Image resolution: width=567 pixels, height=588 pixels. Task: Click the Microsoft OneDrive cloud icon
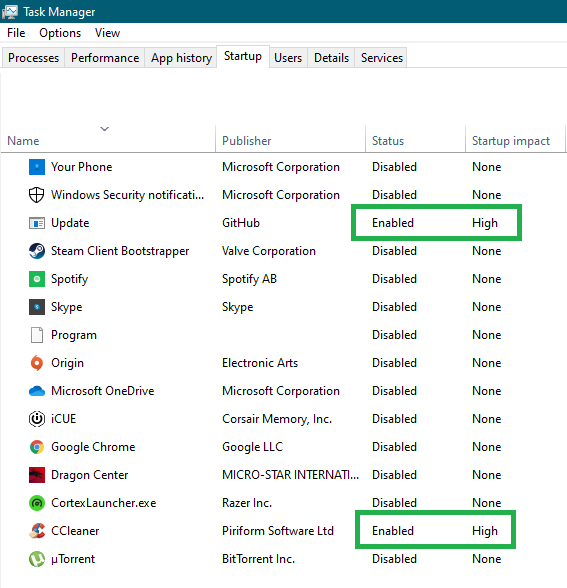pos(37,391)
